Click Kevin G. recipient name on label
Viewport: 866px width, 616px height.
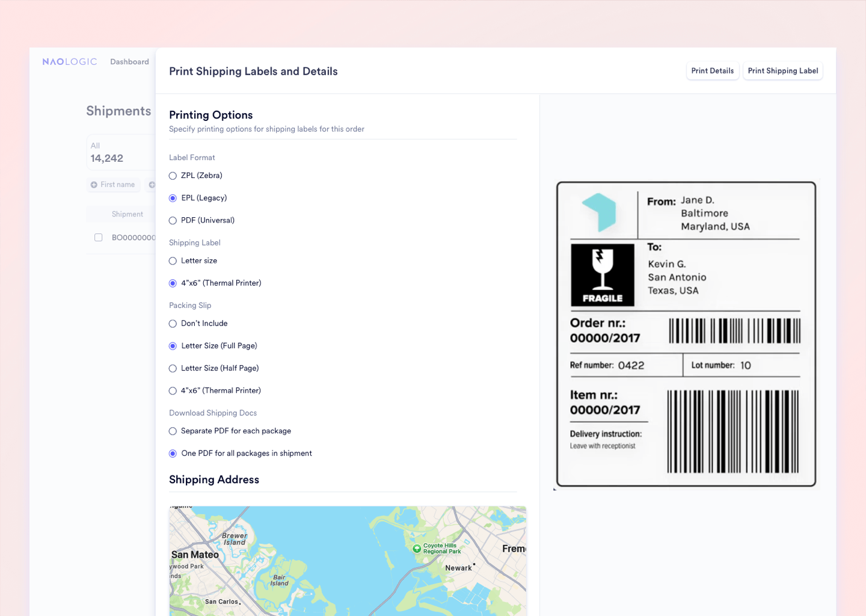coord(667,264)
